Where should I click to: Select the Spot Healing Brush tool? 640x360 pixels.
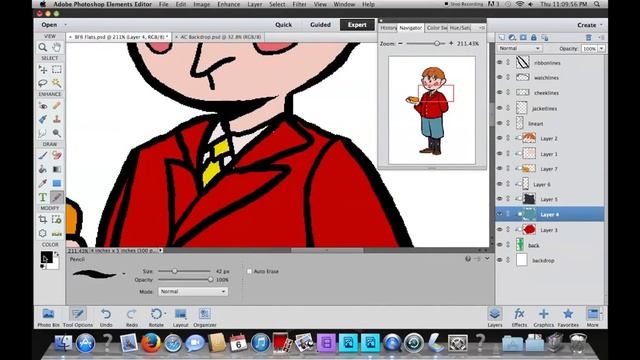tap(57, 106)
